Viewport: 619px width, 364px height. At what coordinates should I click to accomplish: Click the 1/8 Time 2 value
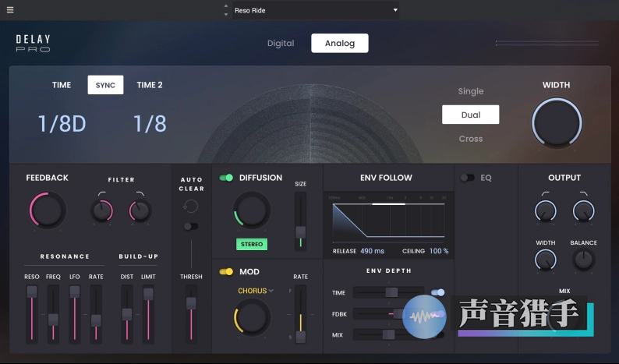[150, 124]
